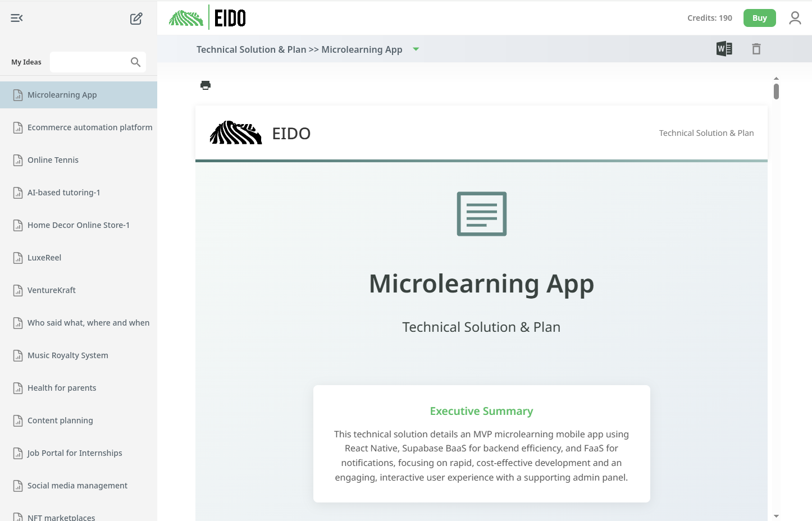Open the Ecommerce automation platform idea
The width and height of the screenshot is (812, 521).
[x=90, y=127]
